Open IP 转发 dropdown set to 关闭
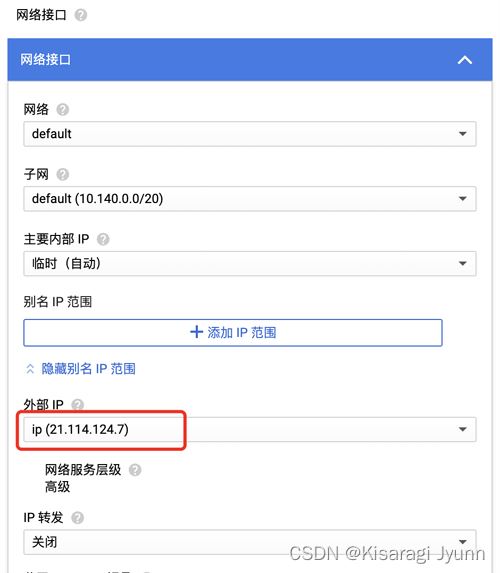 tap(250, 542)
